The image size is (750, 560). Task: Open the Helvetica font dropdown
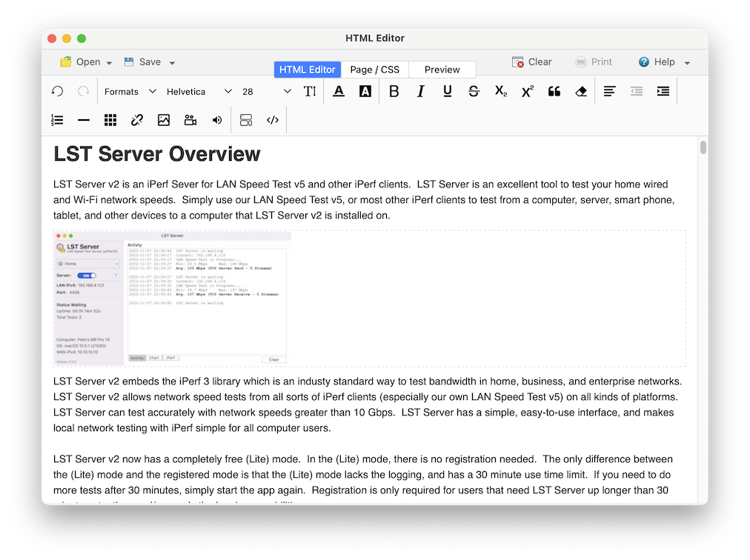point(199,91)
